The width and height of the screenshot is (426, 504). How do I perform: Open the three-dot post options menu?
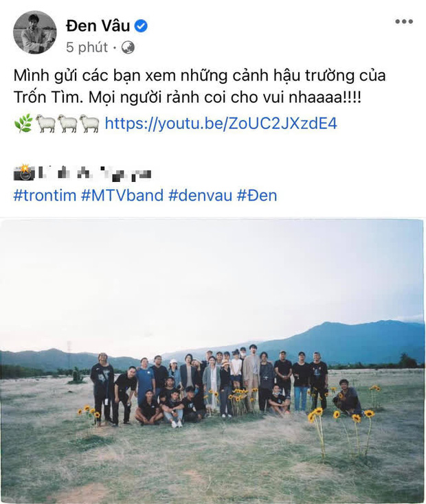tap(404, 21)
